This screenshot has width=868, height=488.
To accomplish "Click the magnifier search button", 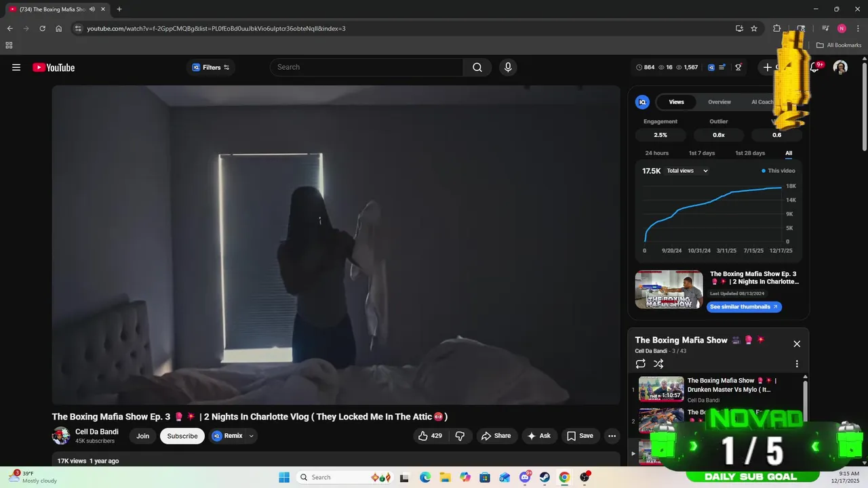I will [477, 67].
